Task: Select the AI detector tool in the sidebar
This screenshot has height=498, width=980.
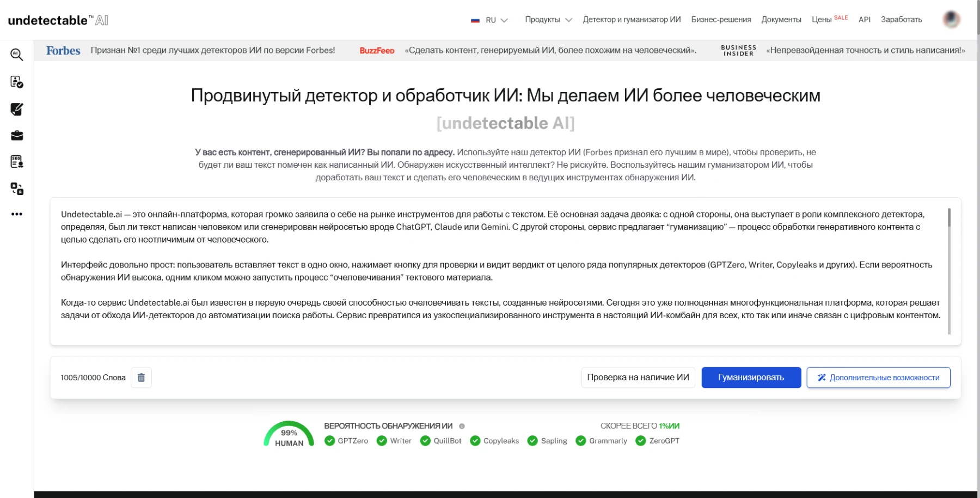Action: tap(17, 54)
